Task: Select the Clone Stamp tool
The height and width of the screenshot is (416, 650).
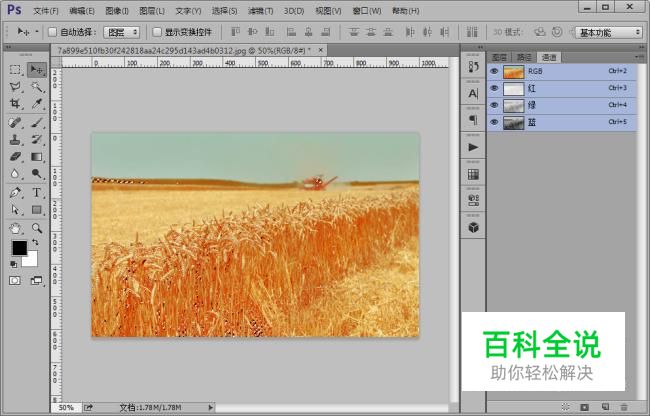Action: click(x=15, y=140)
